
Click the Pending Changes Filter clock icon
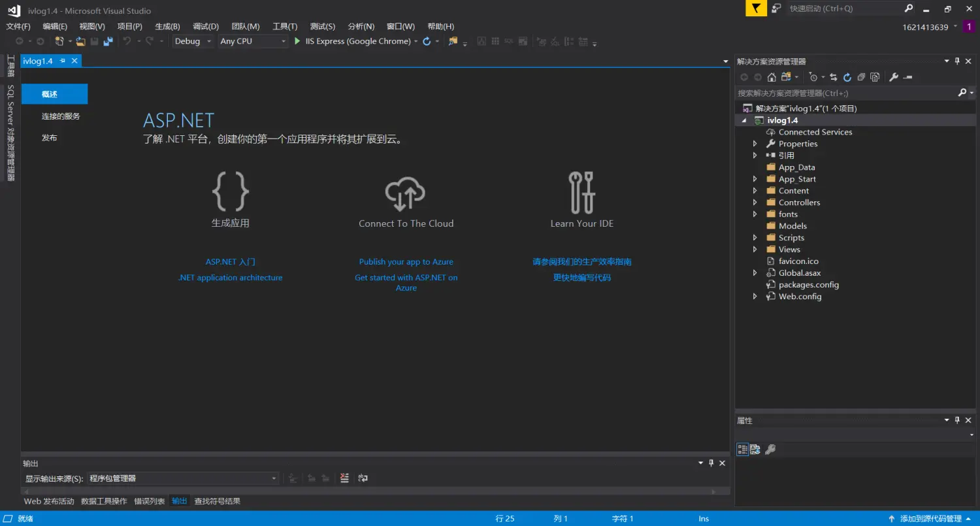[x=813, y=77]
